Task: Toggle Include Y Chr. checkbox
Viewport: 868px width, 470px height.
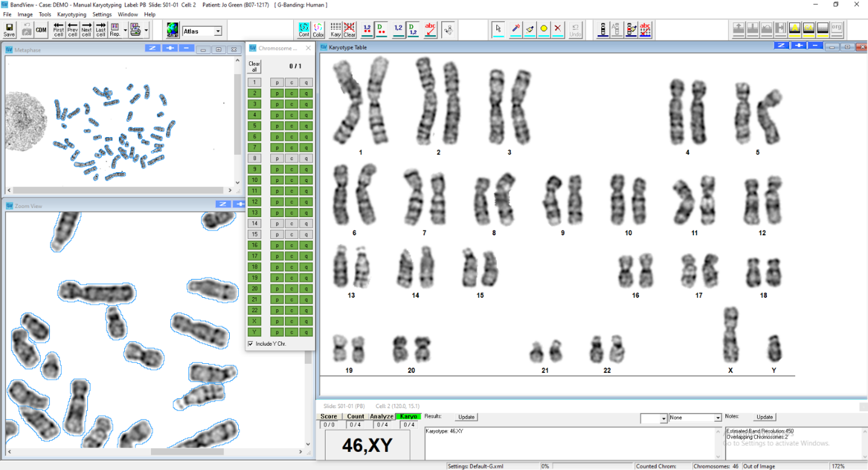Action: (x=251, y=344)
